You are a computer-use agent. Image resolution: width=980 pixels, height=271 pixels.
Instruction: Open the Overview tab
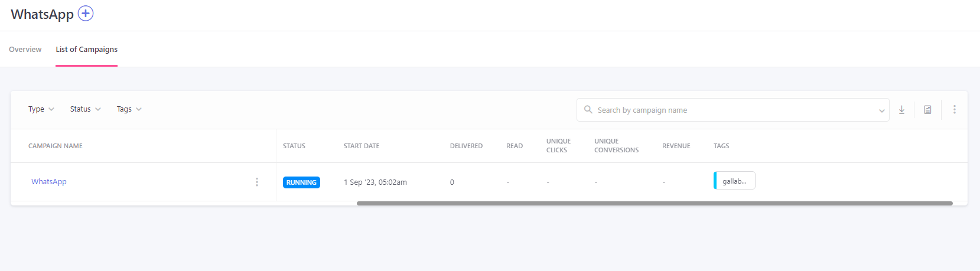point(25,50)
